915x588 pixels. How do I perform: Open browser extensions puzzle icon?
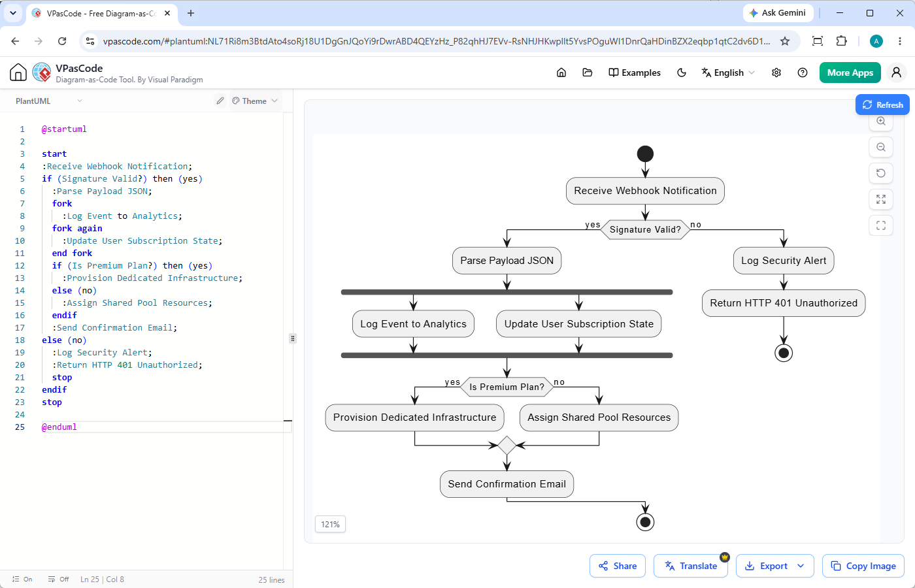coord(842,41)
